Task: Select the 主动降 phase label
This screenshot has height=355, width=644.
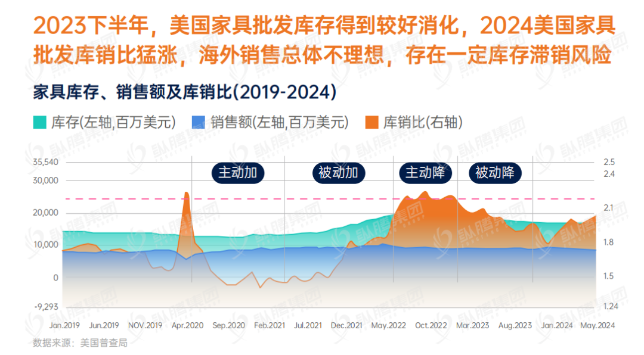Action: coord(425,173)
